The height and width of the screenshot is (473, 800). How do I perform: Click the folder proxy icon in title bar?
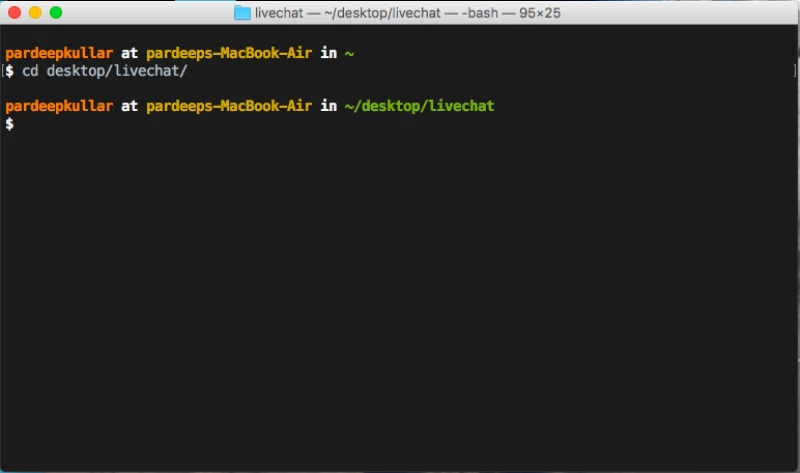coord(242,13)
